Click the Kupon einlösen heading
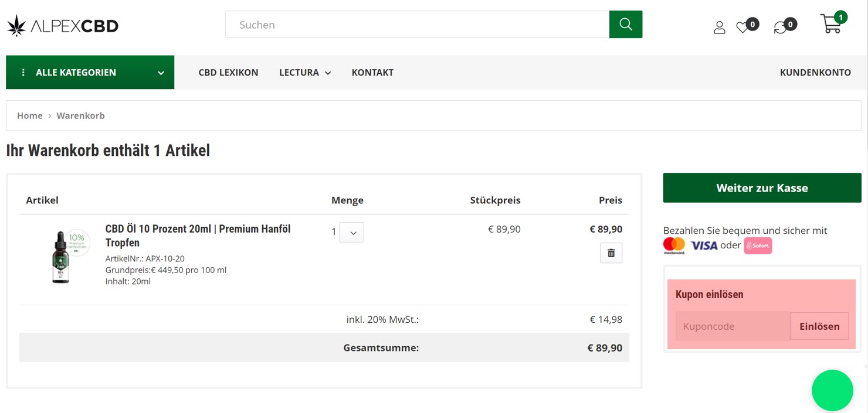Image resolution: width=868 pixels, height=413 pixels. tap(710, 295)
